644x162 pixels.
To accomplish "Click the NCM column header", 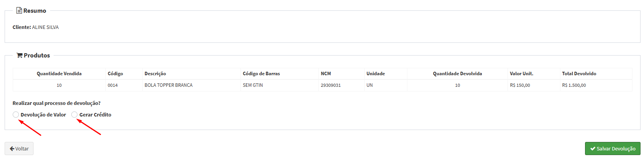I will (x=326, y=74).
